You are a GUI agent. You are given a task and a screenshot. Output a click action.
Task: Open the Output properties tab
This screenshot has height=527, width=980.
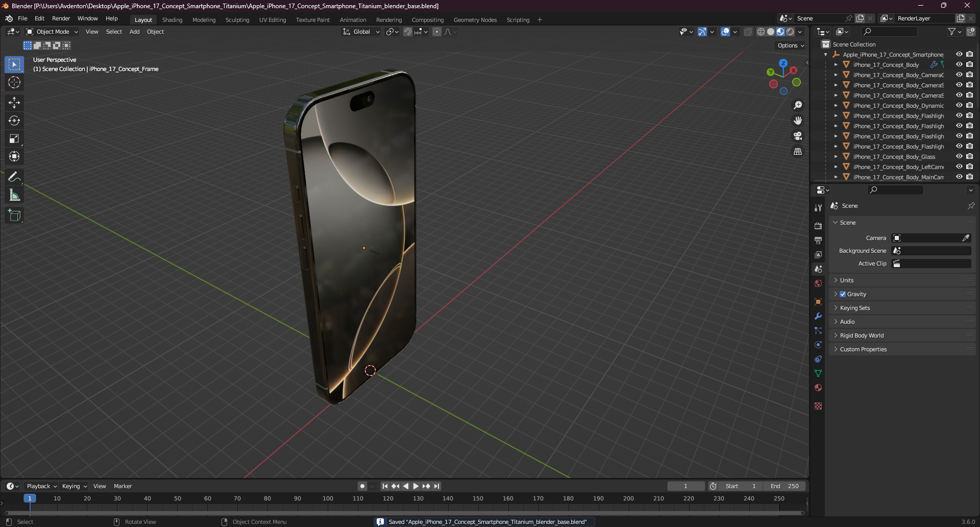coord(818,240)
